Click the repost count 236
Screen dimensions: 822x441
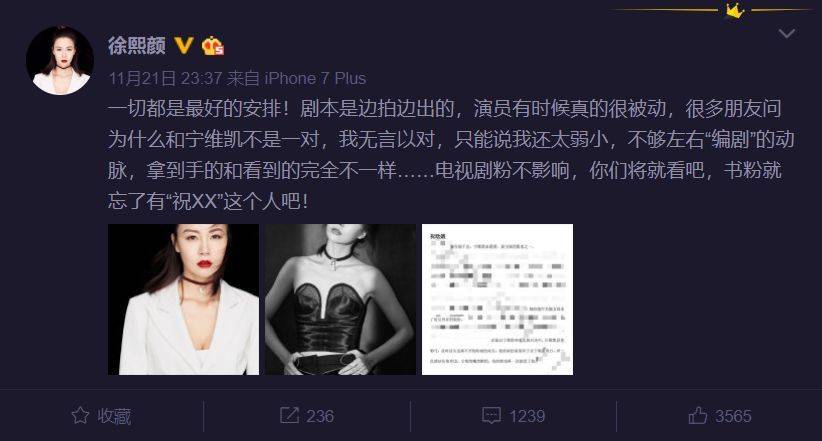click(x=320, y=416)
